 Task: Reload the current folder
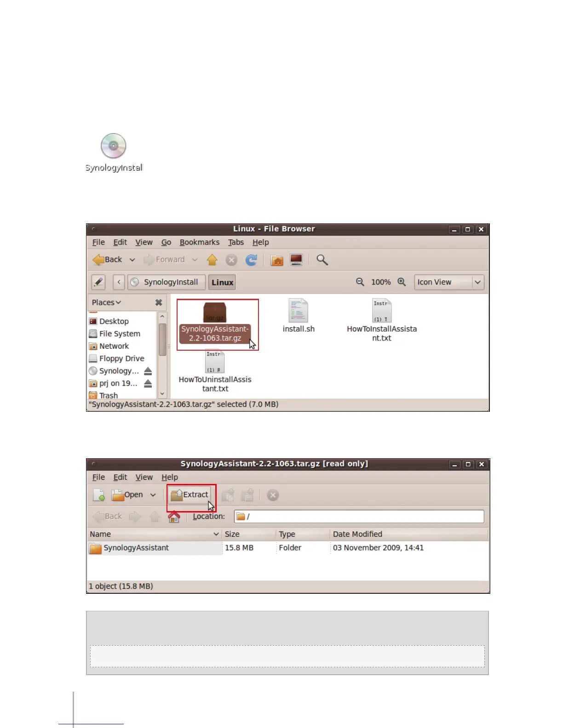point(251,260)
